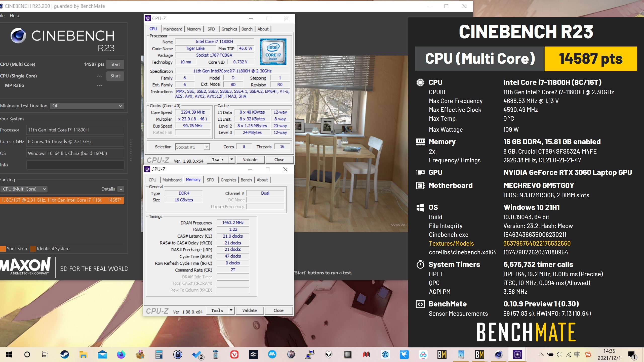Open SPD tab in lower CPU-Z window
The height and width of the screenshot is (362, 644).
pyautogui.click(x=210, y=180)
